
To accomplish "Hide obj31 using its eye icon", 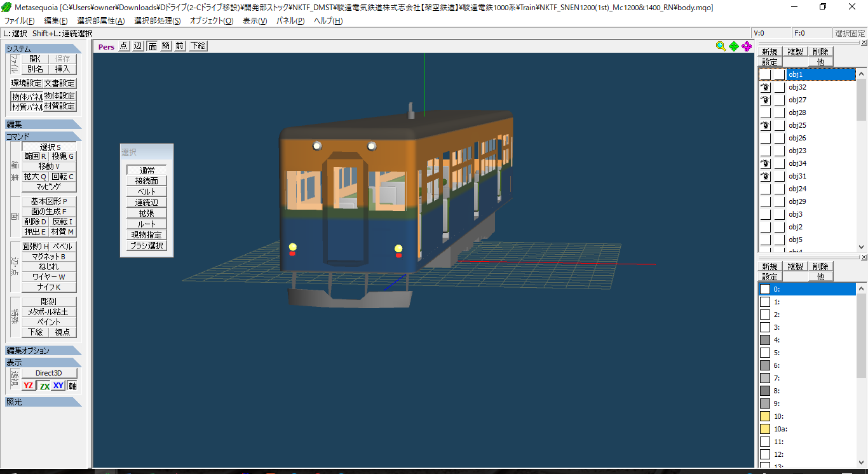I will [765, 176].
